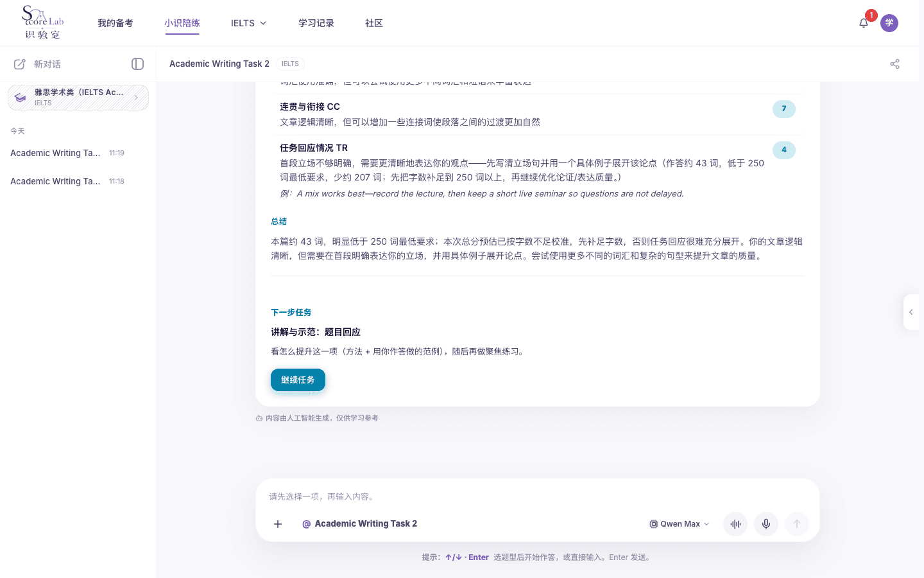Click the 连贯与衔接 CC heading
Image resolution: width=924 pixels, height=578 pixels.
(310, 107)
